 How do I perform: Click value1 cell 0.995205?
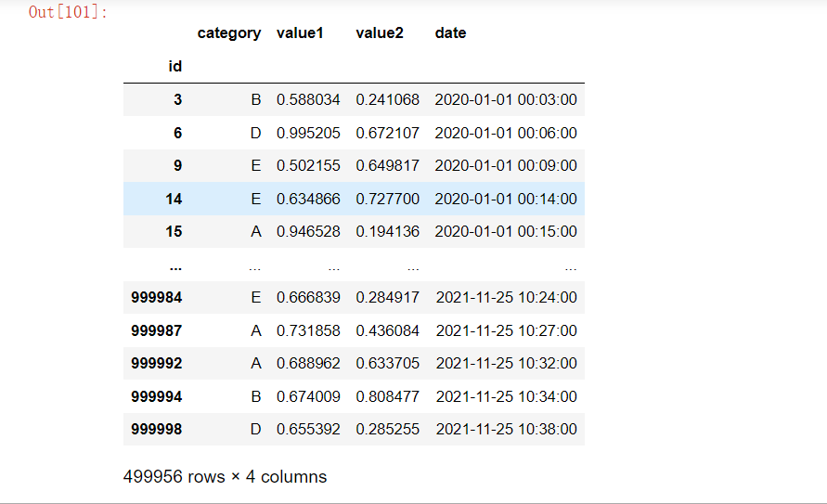[308, 133]
